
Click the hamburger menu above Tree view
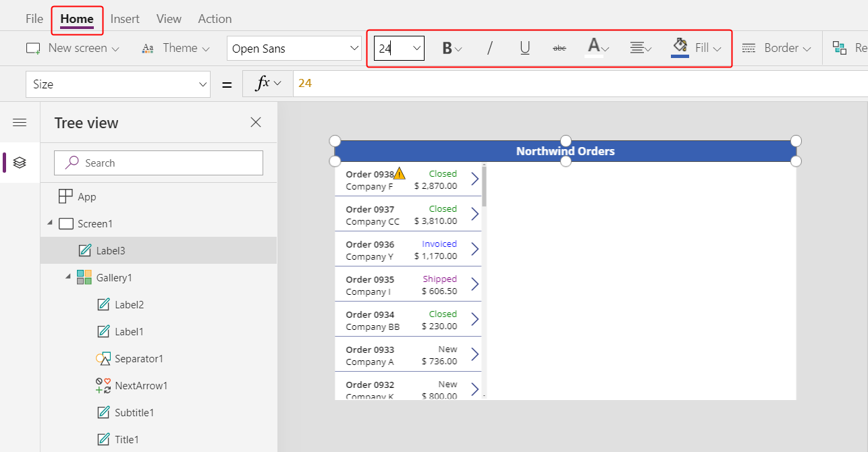(20, 122)
